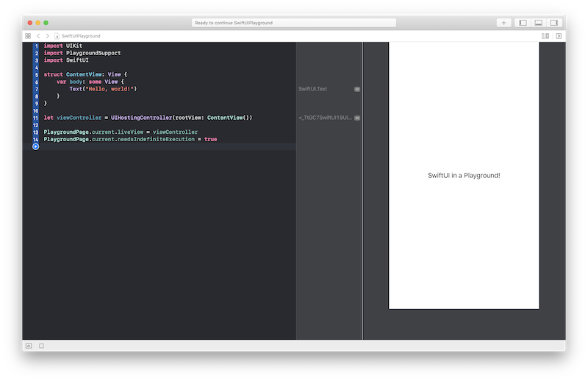Click the stop execution square in bottom bar

42,346
